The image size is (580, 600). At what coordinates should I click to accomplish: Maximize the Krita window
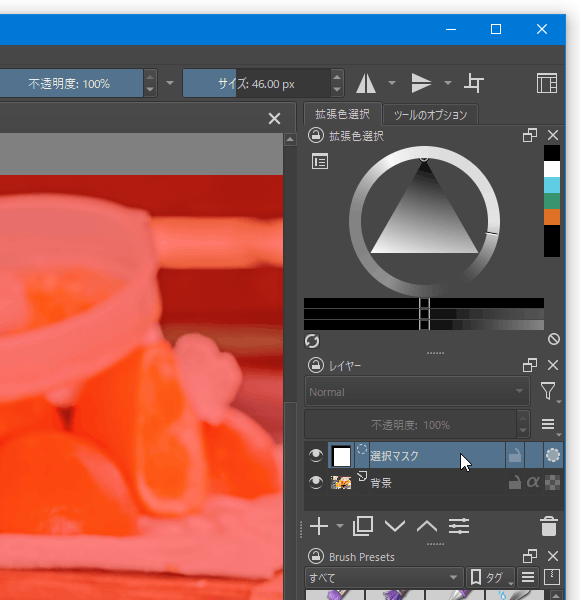(x=496, y=29)
